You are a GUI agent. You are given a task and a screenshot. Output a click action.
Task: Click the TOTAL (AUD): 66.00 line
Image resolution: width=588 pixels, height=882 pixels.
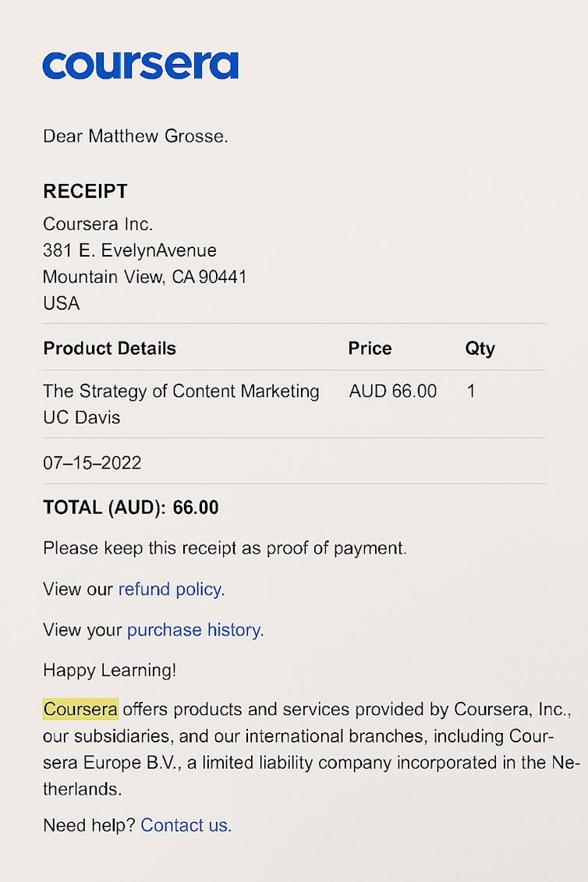click(x=131, y=508)
